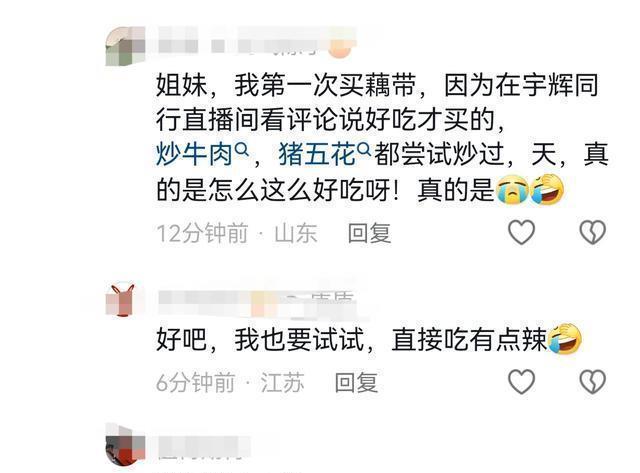Open the 猪五花 search link
The height and width of the screenshot is (473, 640).
pyautogui.click(x=317, y=155)
